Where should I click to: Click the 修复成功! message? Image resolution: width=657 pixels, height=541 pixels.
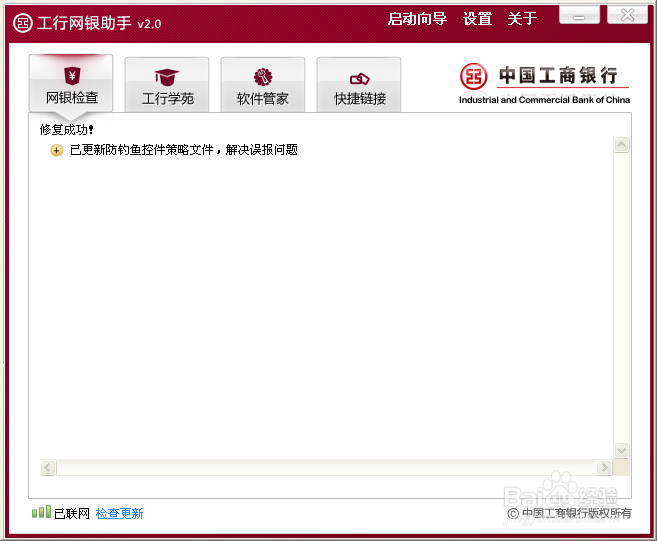66,129
